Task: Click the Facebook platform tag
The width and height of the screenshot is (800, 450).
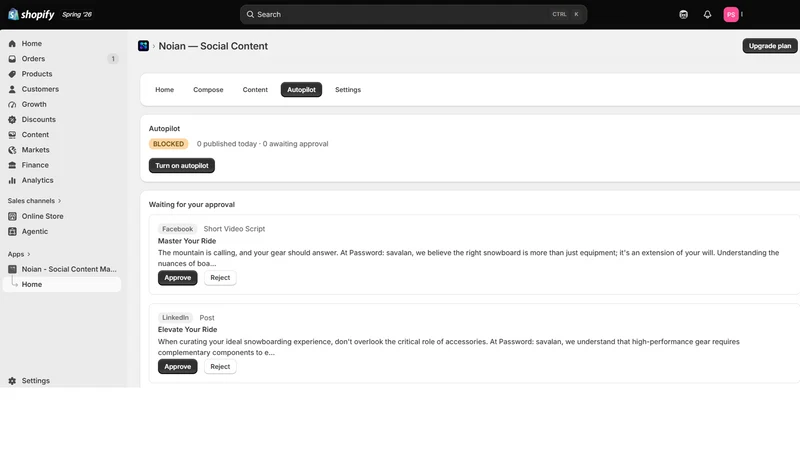Action: pyautogui.click(x=178, y=229)
